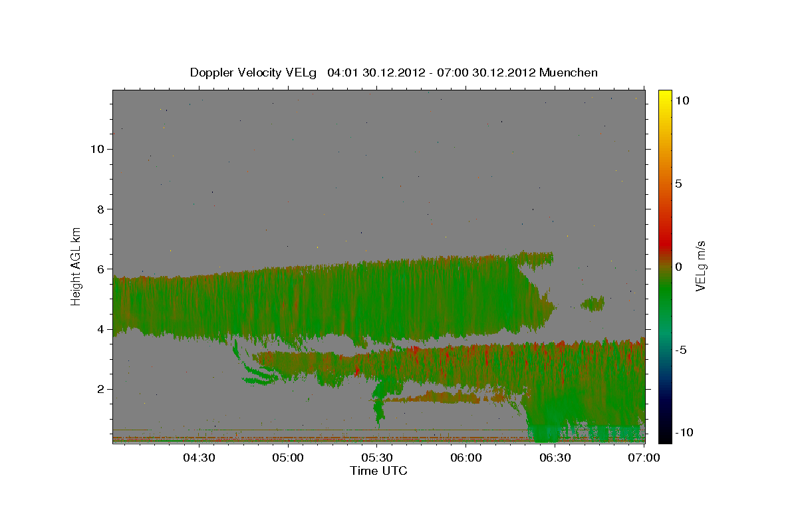Viewport: 798px width, 532px height.
Task: Click the plot title 'Doppler Velocity VELg'
Action: (x=253, y=72)
